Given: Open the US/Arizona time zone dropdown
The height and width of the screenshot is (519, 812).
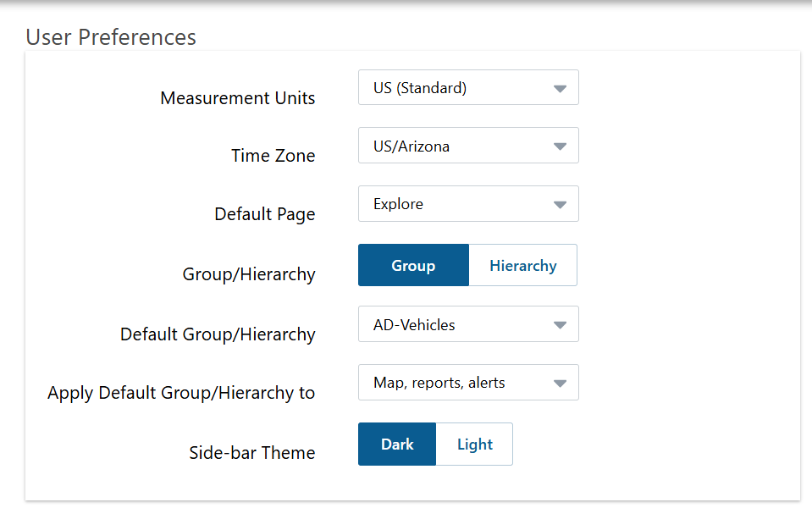Looking at the screenshot, I should 468,146.
